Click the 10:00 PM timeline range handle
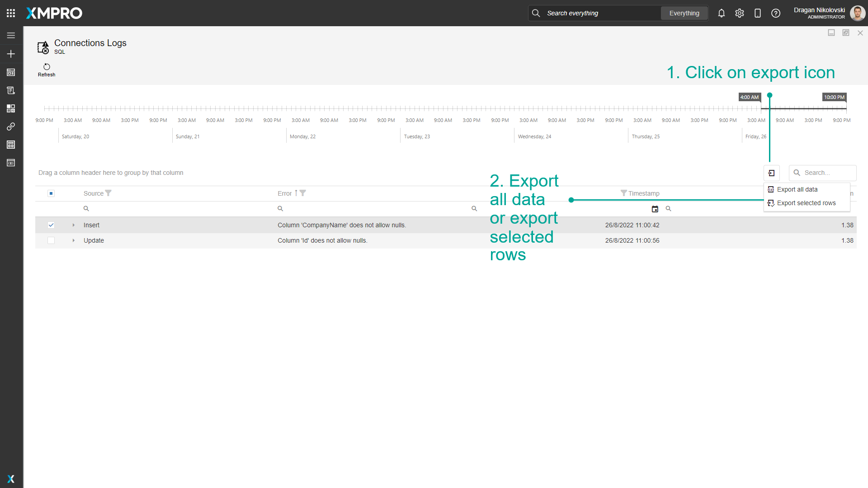 click(x=833, y=97)
